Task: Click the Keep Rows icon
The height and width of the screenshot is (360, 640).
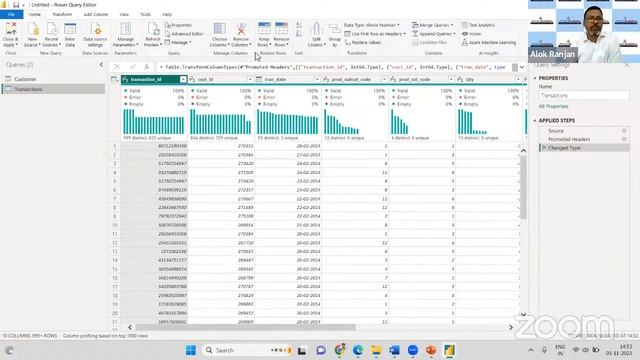Action: pos(264,29)
